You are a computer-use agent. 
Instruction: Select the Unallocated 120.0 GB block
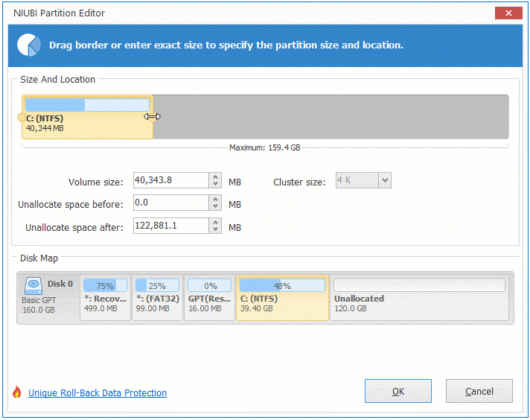(x=420, y=298)
